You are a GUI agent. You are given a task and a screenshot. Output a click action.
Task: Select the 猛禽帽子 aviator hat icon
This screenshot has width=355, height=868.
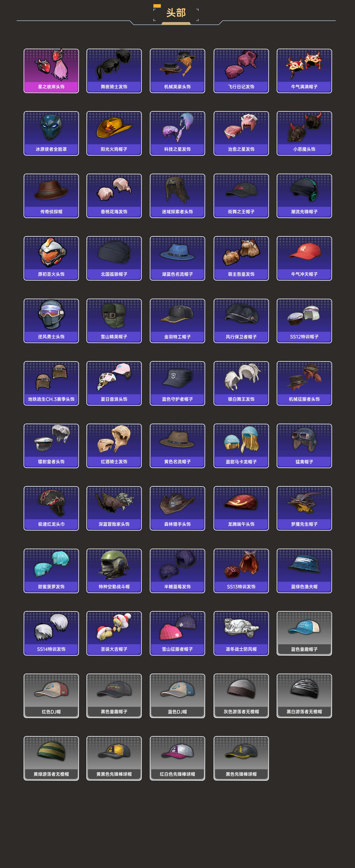(305, 439)
